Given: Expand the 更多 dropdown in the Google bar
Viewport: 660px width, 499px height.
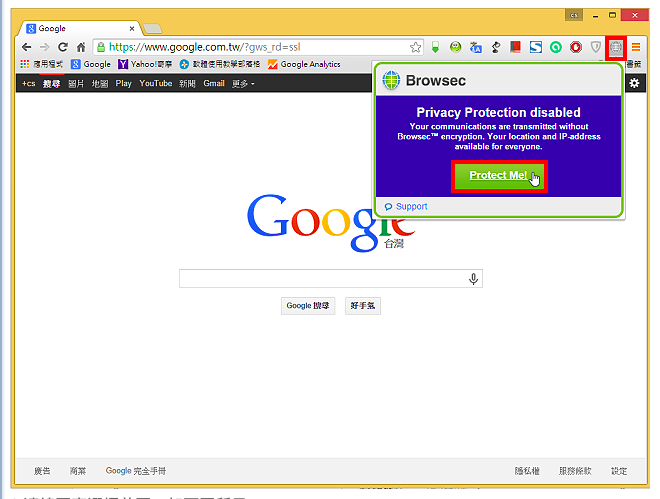Looking at the screenshot, I should [243, 83].
